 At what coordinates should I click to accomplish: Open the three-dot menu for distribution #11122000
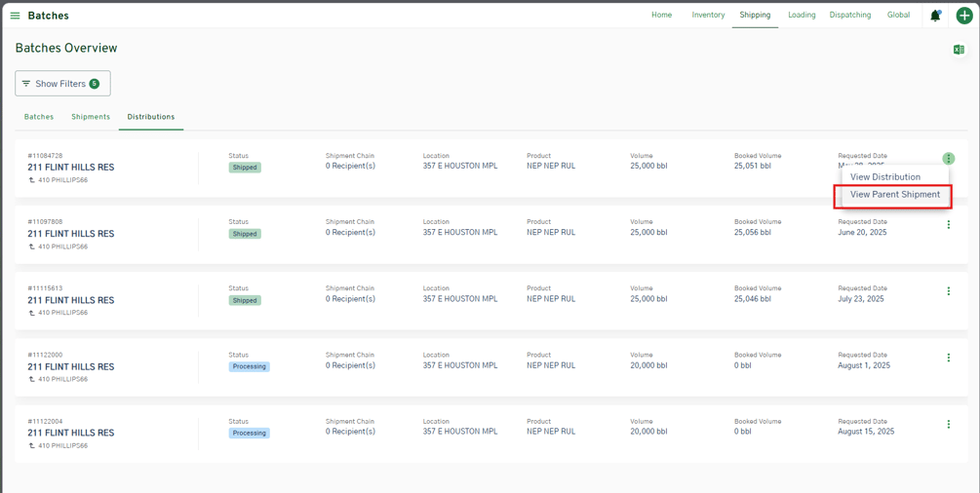click(948, 358)
